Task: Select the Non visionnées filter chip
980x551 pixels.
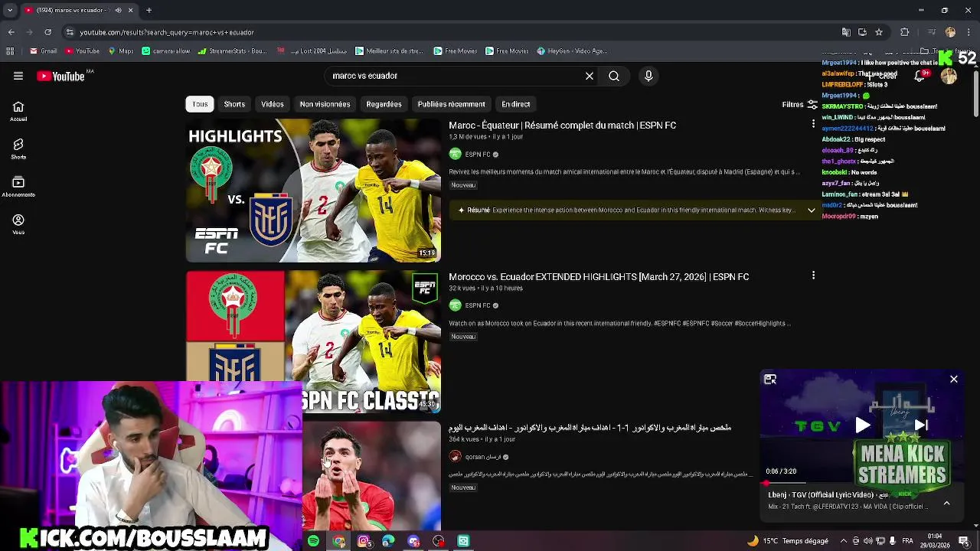Action: [325, 104]
